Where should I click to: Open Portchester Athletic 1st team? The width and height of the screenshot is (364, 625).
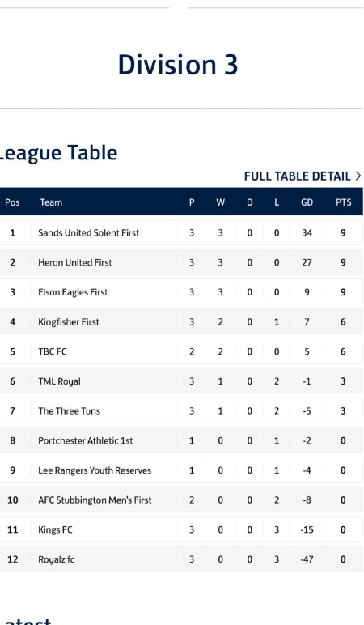coord(85,441)
